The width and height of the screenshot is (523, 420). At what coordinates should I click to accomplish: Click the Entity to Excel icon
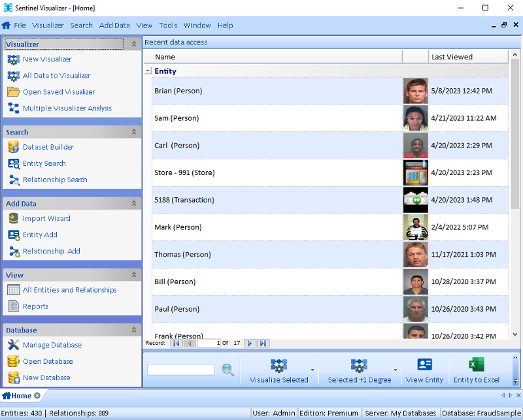(x=477, y=366)
